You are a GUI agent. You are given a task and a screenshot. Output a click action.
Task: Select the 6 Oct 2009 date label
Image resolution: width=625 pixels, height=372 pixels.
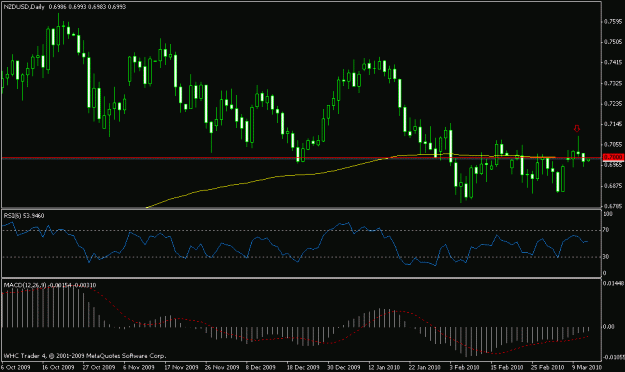coord(16,367)
